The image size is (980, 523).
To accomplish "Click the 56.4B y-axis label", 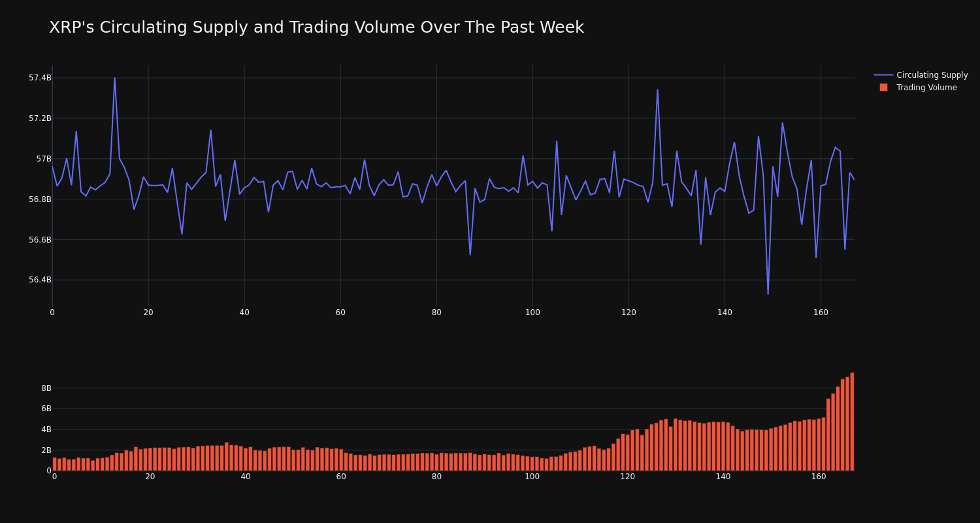I will coord(40,280).
